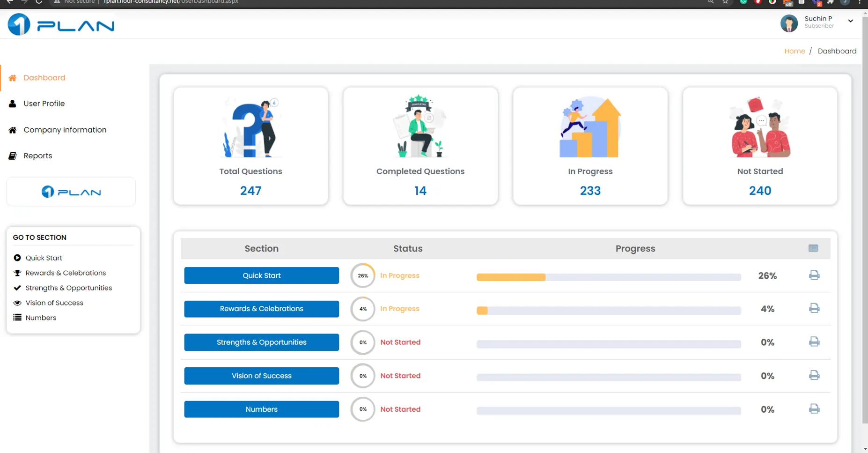
Task: Click the Reports book icon
Action: [x=13, y=156]
